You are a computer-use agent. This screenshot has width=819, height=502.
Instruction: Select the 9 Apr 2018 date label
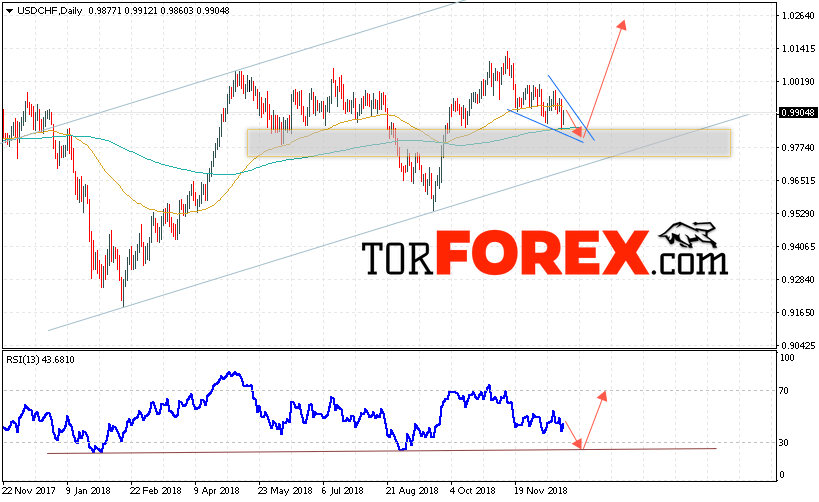click(216, 491)
